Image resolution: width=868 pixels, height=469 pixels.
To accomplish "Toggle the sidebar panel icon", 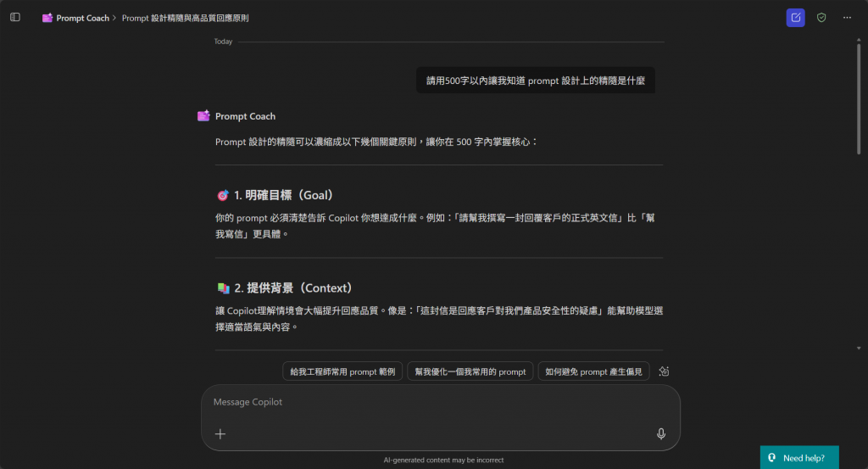I will coord(15,17).
